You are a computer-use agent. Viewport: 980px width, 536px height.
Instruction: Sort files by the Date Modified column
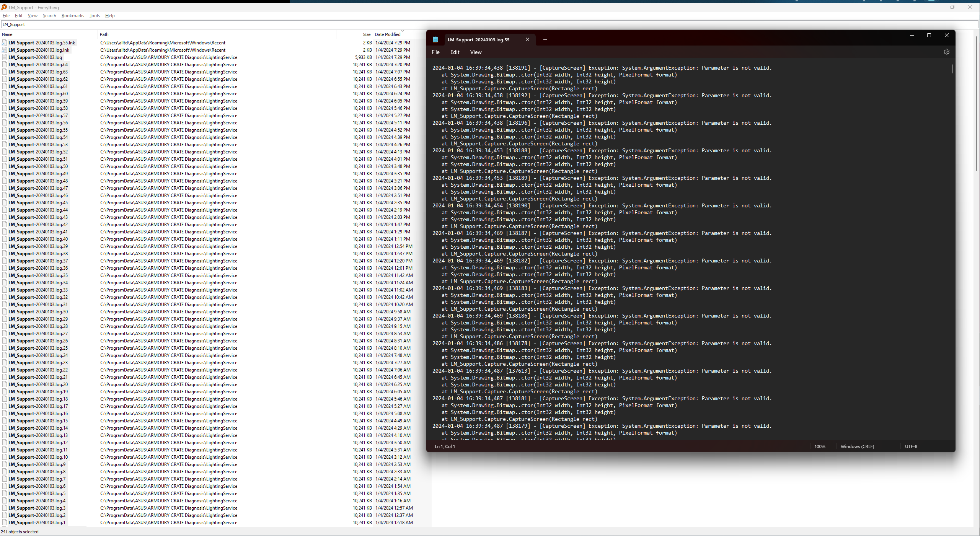pos(388,34)
